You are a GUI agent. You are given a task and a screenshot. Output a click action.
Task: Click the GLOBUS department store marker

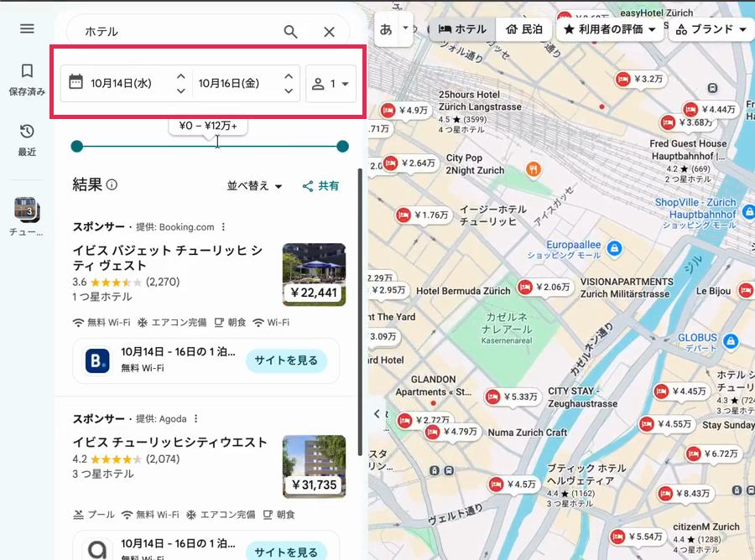pyautogui.click(x=731, y=341)
